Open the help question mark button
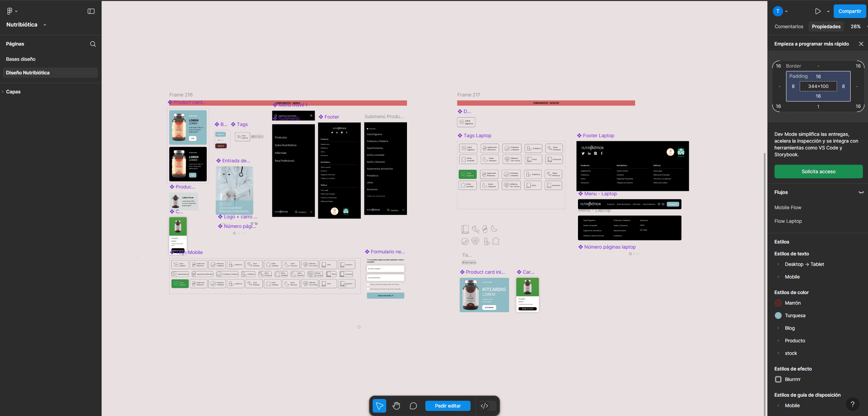868x416 pixels. (852, 404)
